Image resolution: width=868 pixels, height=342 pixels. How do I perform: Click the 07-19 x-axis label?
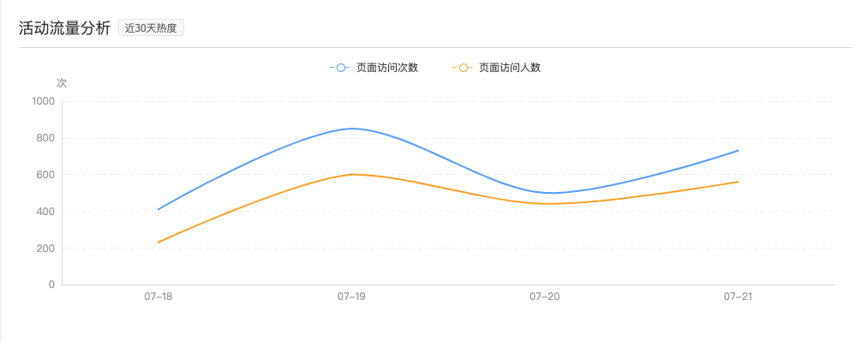click(351, 297)
